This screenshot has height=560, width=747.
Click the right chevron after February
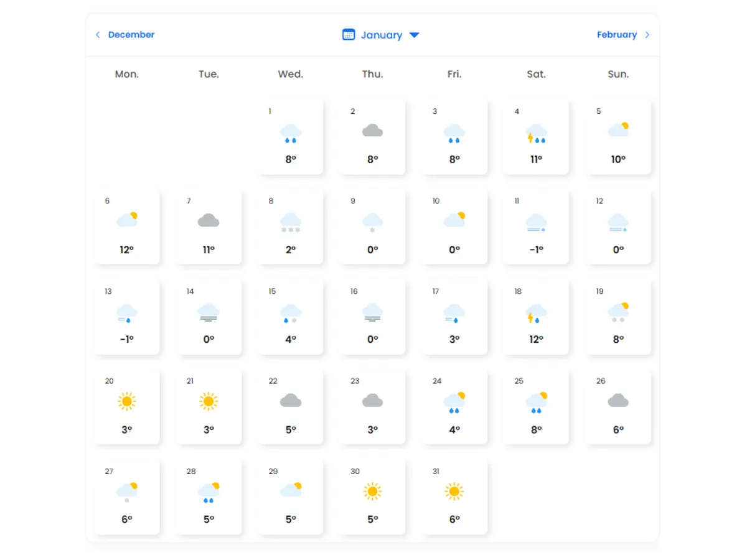(647, 35)
